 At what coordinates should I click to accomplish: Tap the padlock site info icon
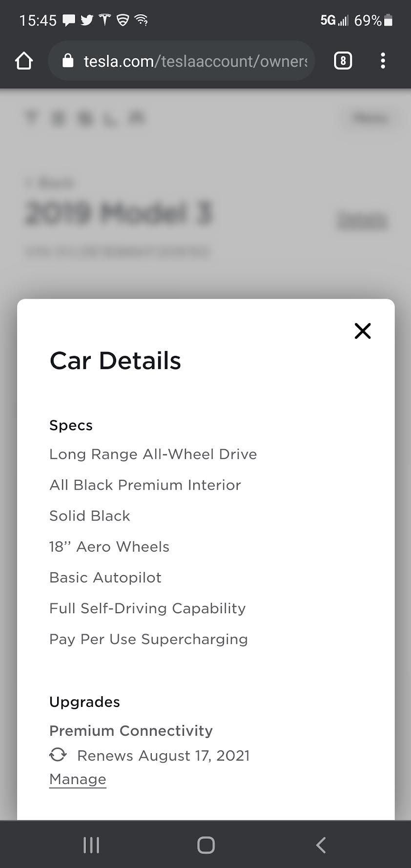(x=68, y=61)
